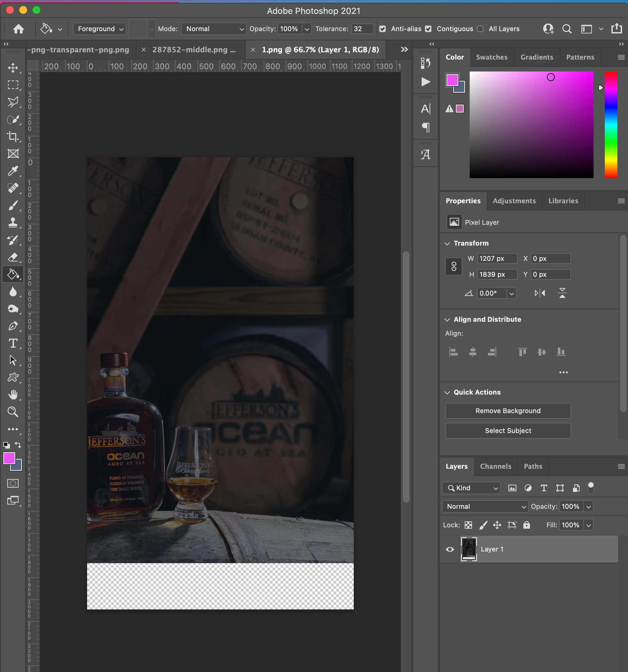
Task: Open the layer Opacity dropdown arrow
Action: (x=589, y=507)
